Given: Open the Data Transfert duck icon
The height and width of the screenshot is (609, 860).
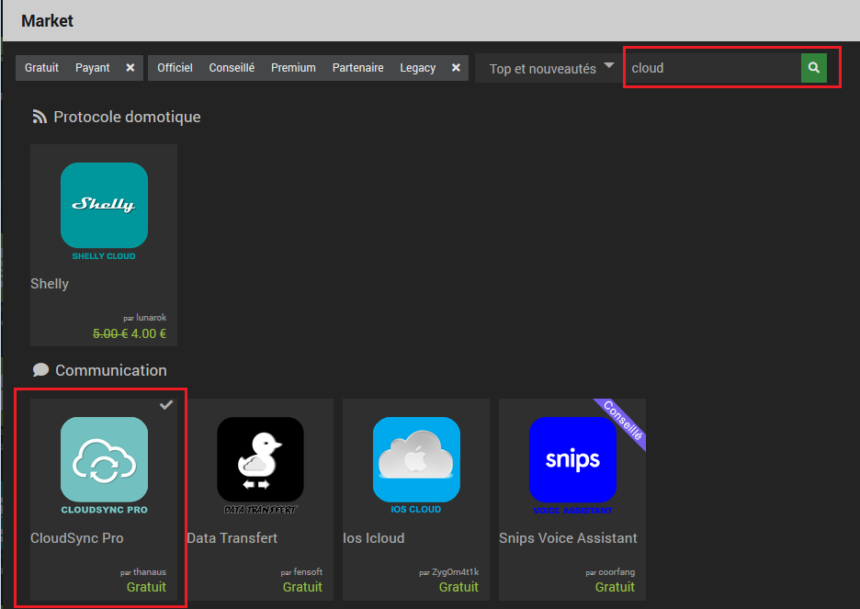Looking at the screenshot, I should (x=260, y=460).
